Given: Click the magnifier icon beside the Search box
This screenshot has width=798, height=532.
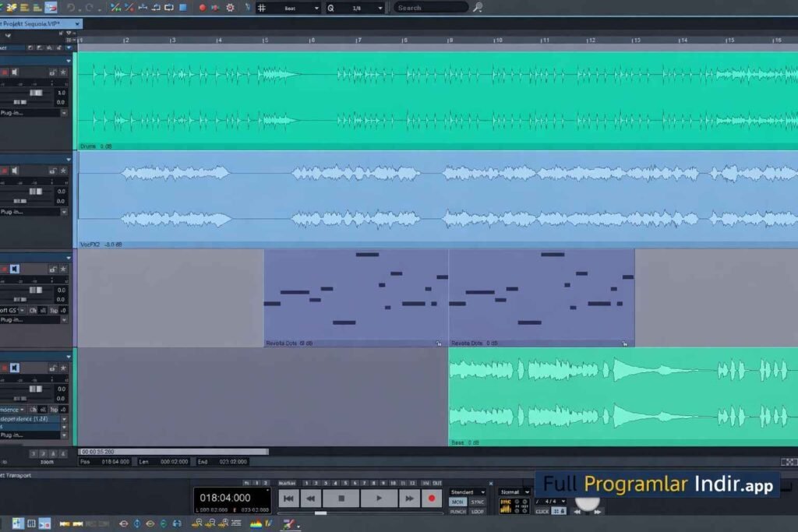Looking at the screenshot, I should pyautogui.click(x=478, y=8).
